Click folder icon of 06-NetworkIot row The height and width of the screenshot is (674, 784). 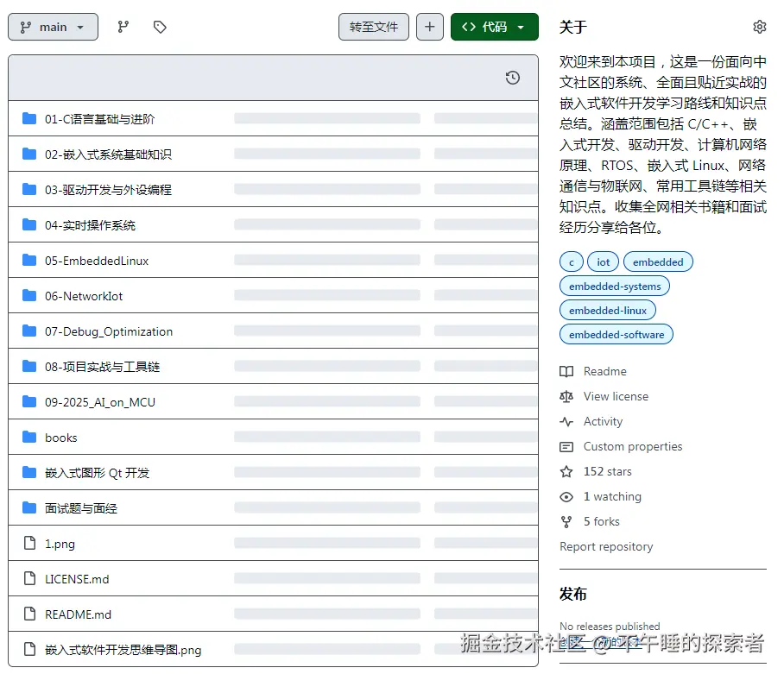(29, 296)
